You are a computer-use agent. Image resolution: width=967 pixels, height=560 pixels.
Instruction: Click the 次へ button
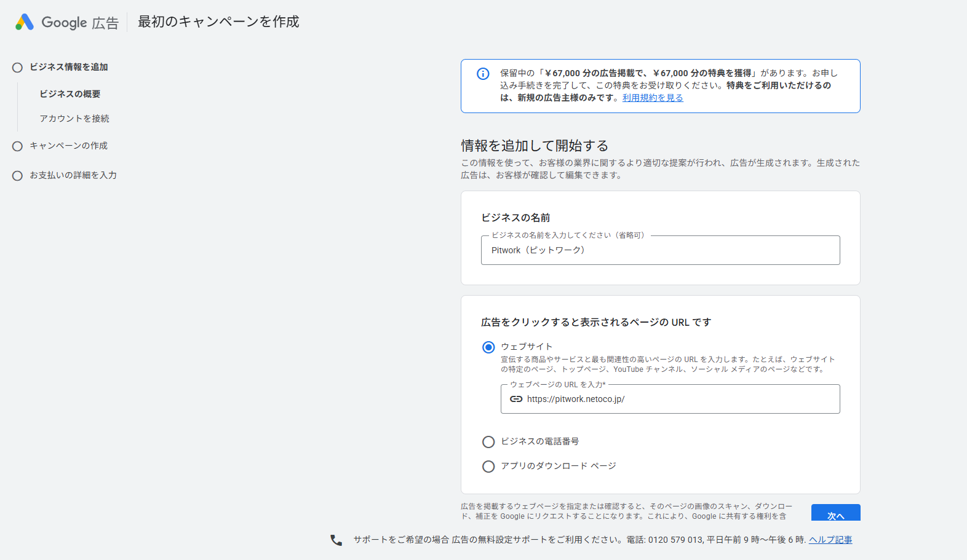point(835,513)
